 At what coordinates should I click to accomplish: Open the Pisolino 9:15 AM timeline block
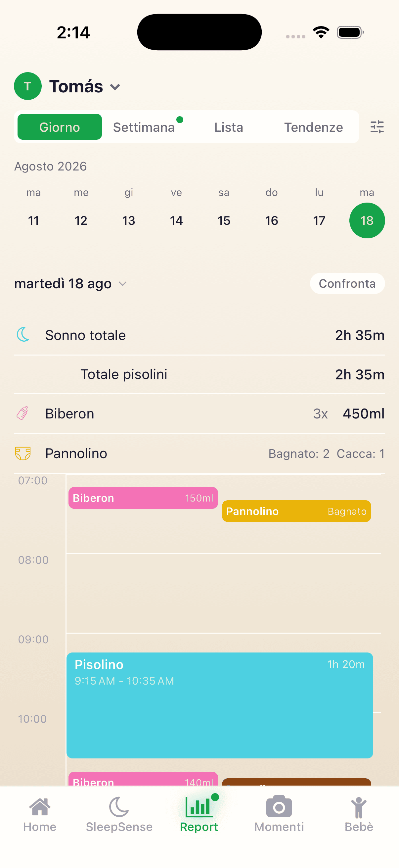pos(220,705)
